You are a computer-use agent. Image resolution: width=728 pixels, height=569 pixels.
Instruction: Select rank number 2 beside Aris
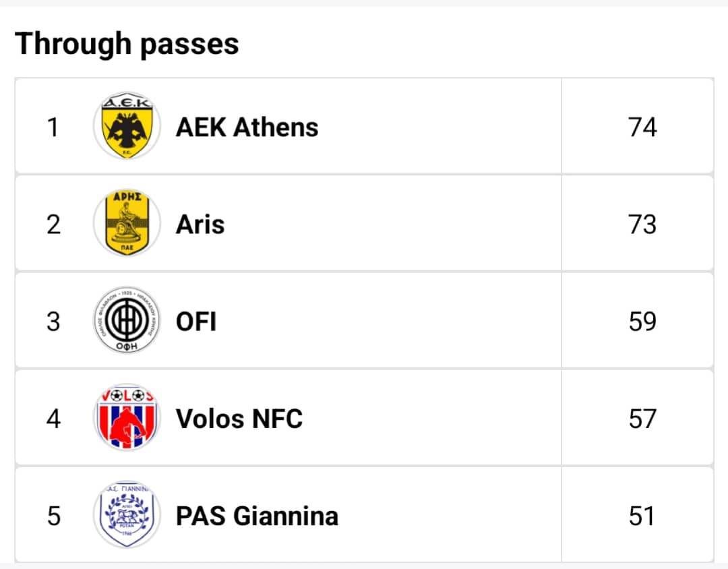tap(53, 224)
